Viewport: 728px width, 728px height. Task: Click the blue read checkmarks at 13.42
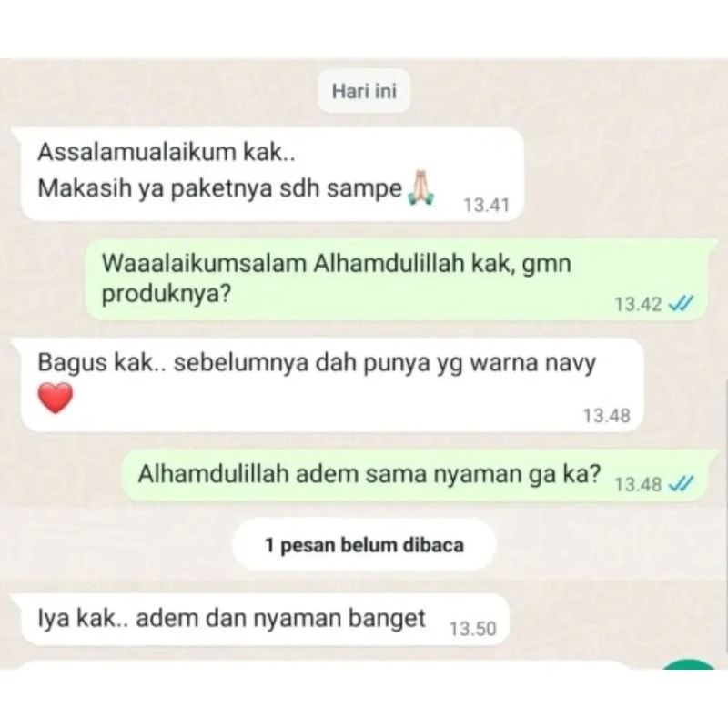[681, 304]
